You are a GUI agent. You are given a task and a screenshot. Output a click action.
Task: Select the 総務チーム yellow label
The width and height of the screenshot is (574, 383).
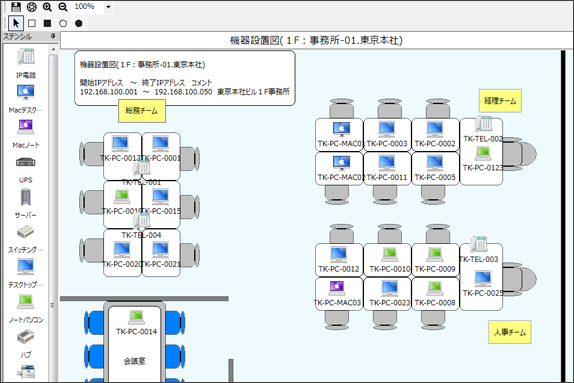142,111
